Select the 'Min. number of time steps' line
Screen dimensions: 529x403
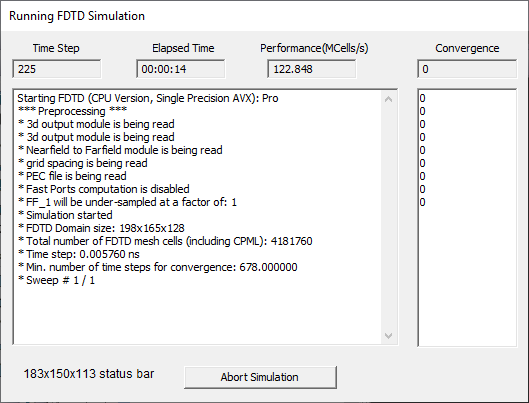(x=158, y=267)
